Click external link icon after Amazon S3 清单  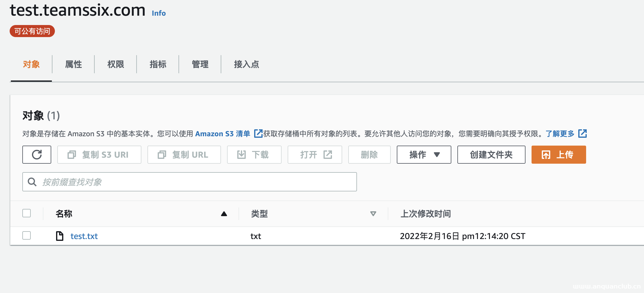click(x=258, y=134)
